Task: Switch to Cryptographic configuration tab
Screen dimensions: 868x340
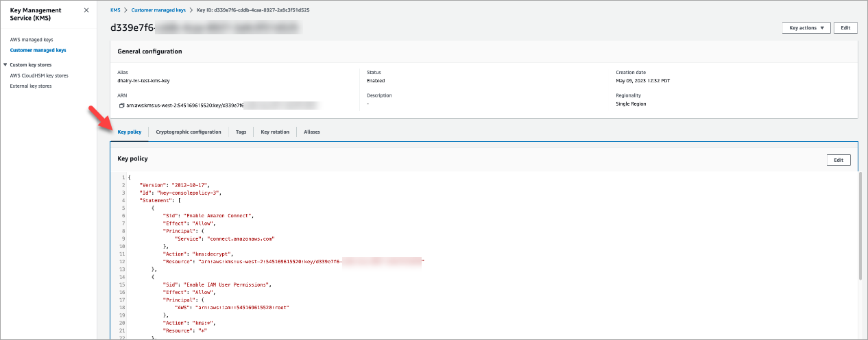Action: [189, 132]
